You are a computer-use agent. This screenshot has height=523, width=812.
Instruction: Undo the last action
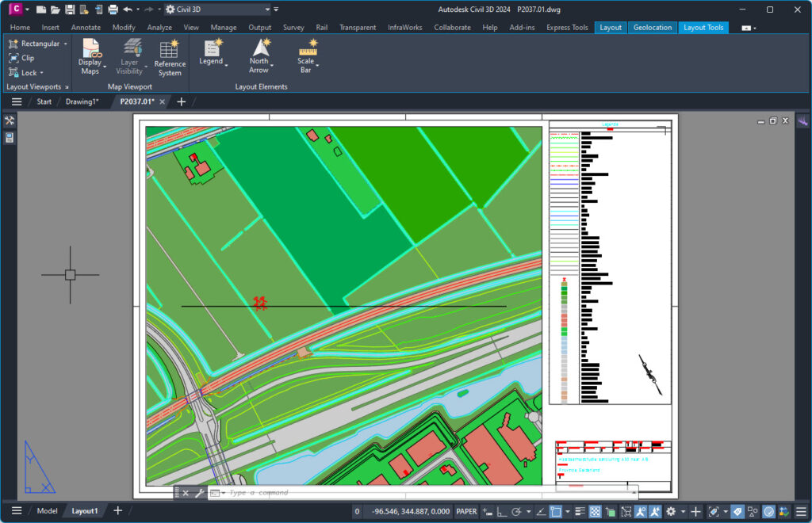point(128,10)
